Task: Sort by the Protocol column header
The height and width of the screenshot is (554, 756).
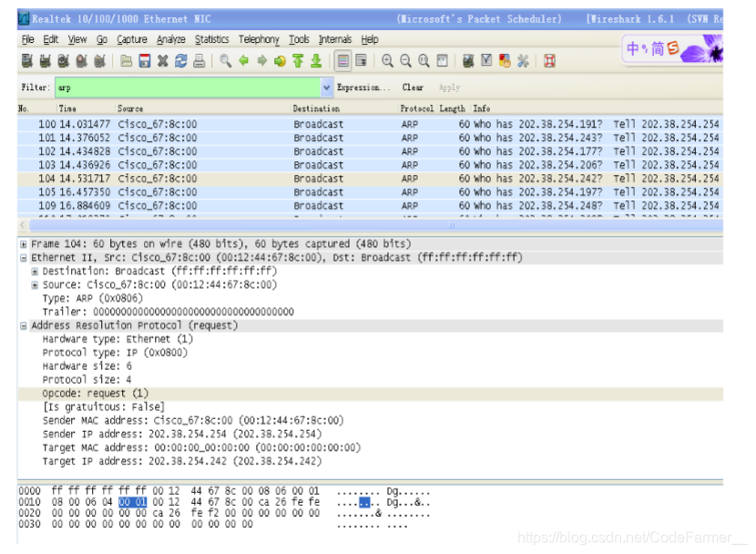Action: [x=416, y=108]
